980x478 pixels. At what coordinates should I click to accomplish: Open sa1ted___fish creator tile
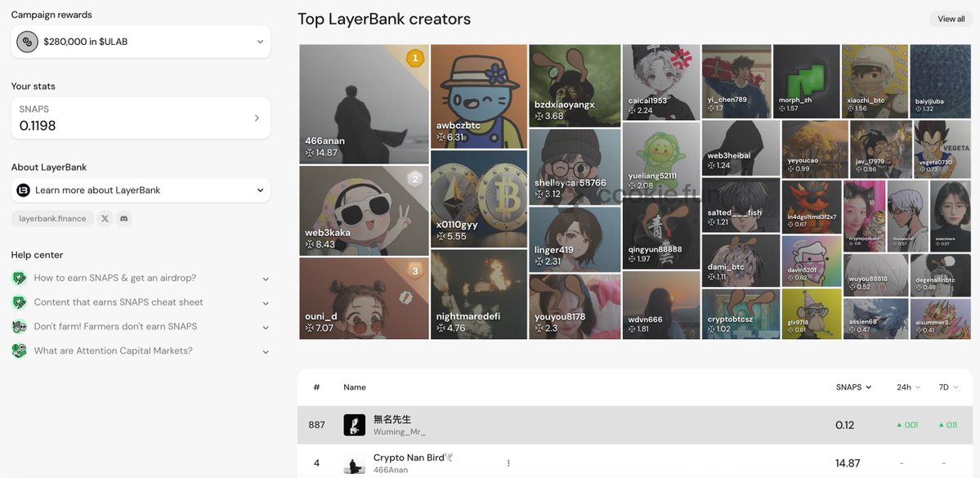(x=741, y=205)
